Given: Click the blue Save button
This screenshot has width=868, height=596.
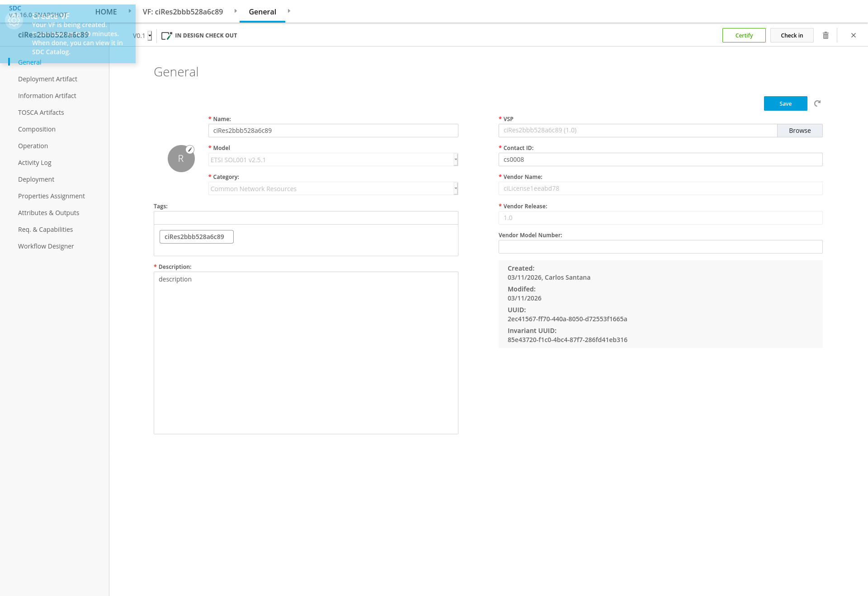Looking at the screenshot, I should tap(785, 103).
